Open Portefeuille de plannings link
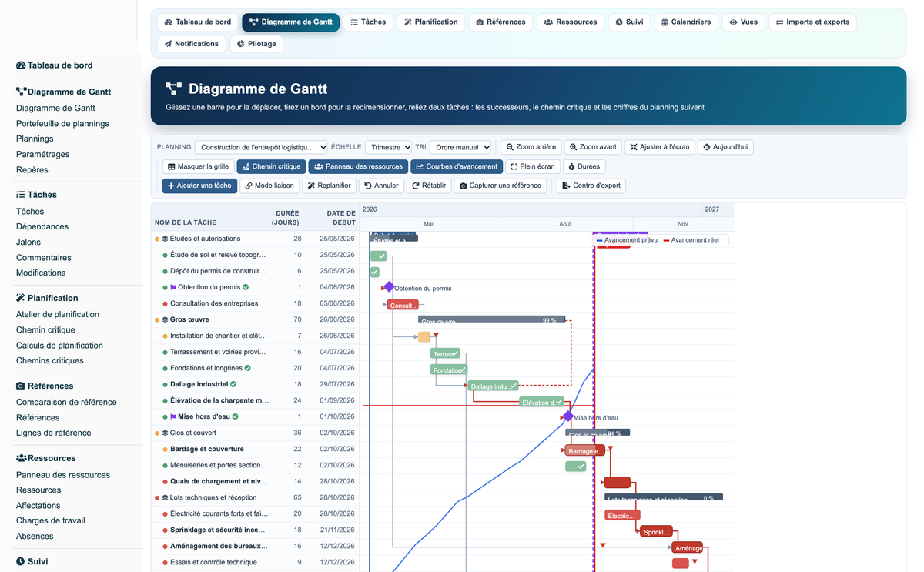 click(62, 123)
